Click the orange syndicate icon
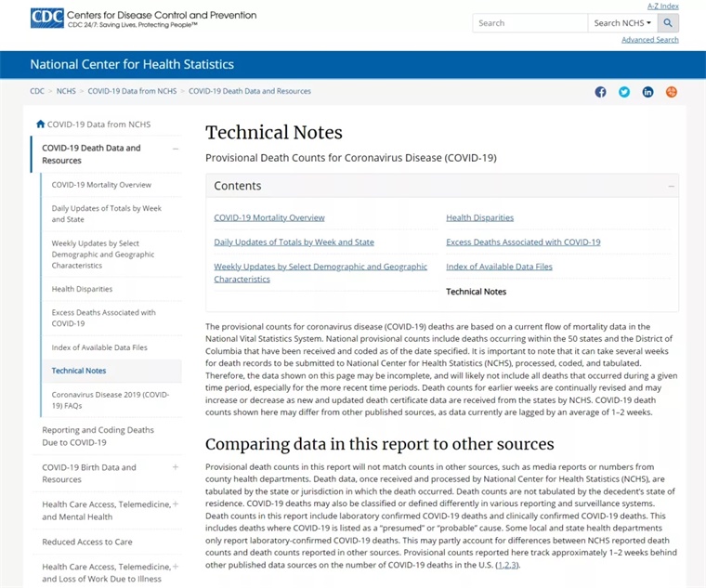This screenshot has height=588, width=706. [672, 92]
